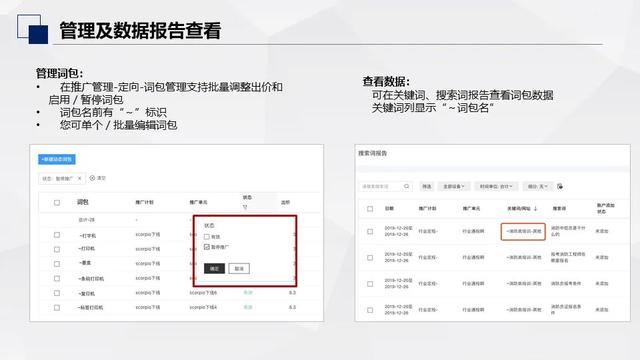Select the ~标签打印机 row checkbox

pyautogui.click(x=57, y=308)
